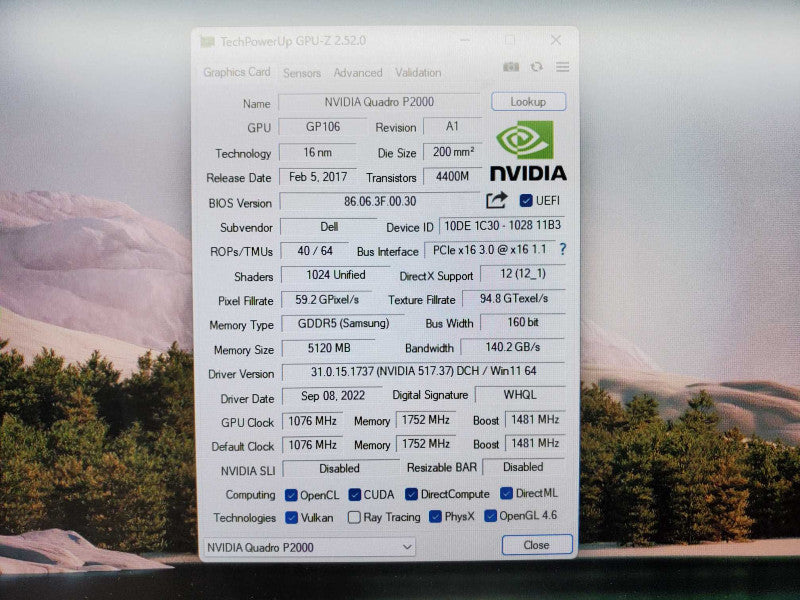The image size is (800, 600).
Task: Click the Release Date Feb 5, 2017
Action: coord(317,177)
